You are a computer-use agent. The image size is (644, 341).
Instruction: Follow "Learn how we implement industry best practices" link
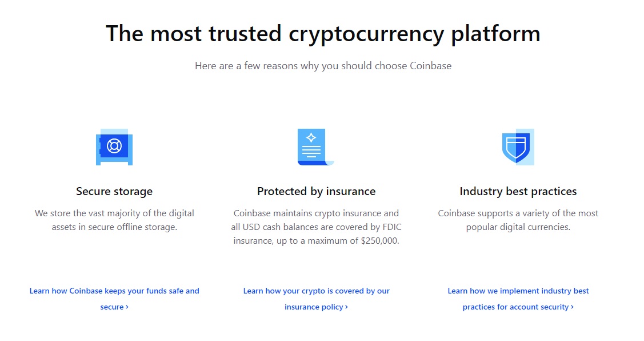pos(518,299)
